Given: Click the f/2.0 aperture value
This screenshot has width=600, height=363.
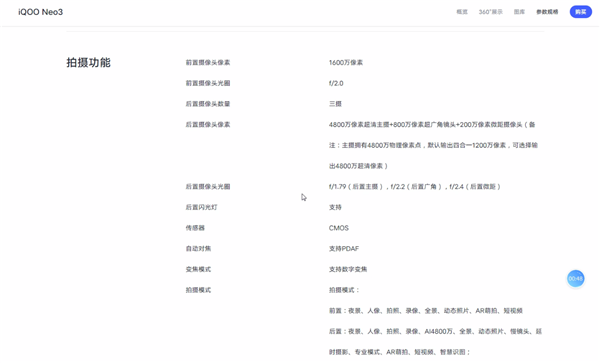Looking at the screenshot, I should coord(336,83).
